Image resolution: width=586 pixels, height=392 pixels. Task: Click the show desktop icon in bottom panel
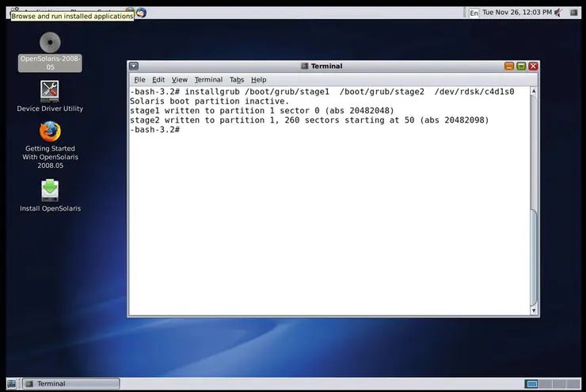(12, 383)
